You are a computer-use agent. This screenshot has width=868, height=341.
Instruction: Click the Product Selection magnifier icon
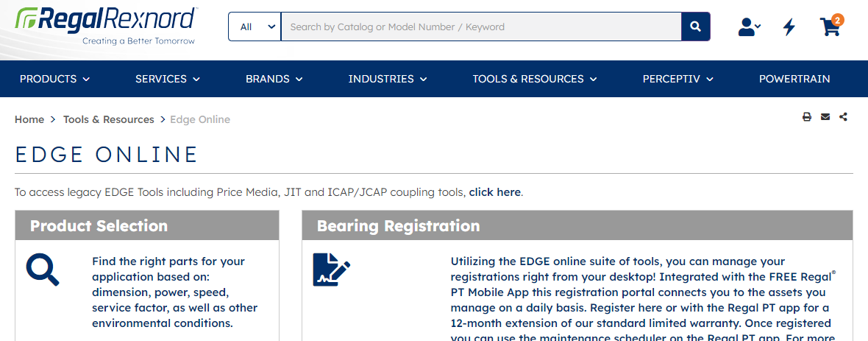(x=43, y=269)
